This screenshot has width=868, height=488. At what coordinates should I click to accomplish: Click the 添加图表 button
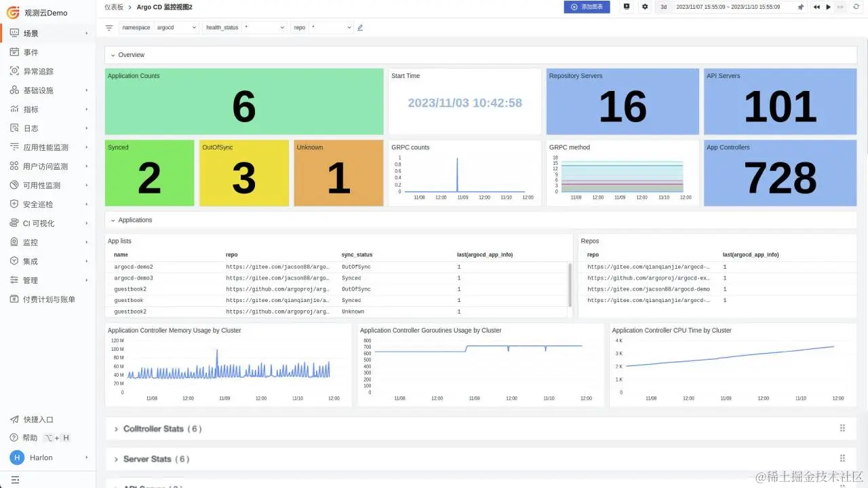pyautogui.click(x=587, y=7)
